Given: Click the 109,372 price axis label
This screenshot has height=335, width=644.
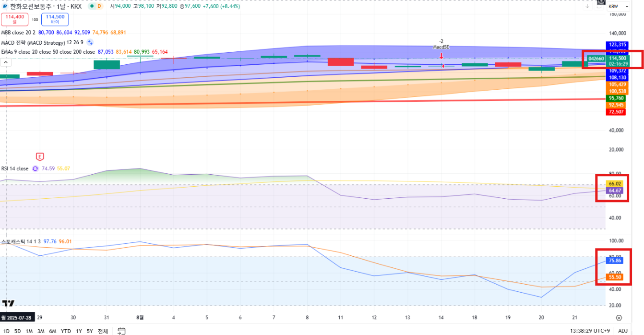Looking at the screenshot, I should (618, 71).
